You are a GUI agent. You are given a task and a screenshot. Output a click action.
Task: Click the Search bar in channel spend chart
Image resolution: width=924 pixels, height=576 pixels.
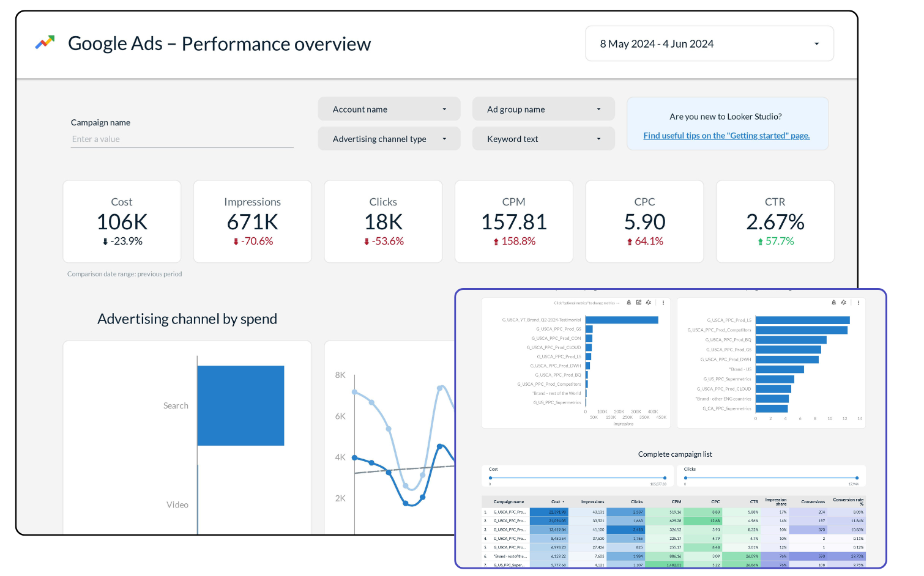240,405
